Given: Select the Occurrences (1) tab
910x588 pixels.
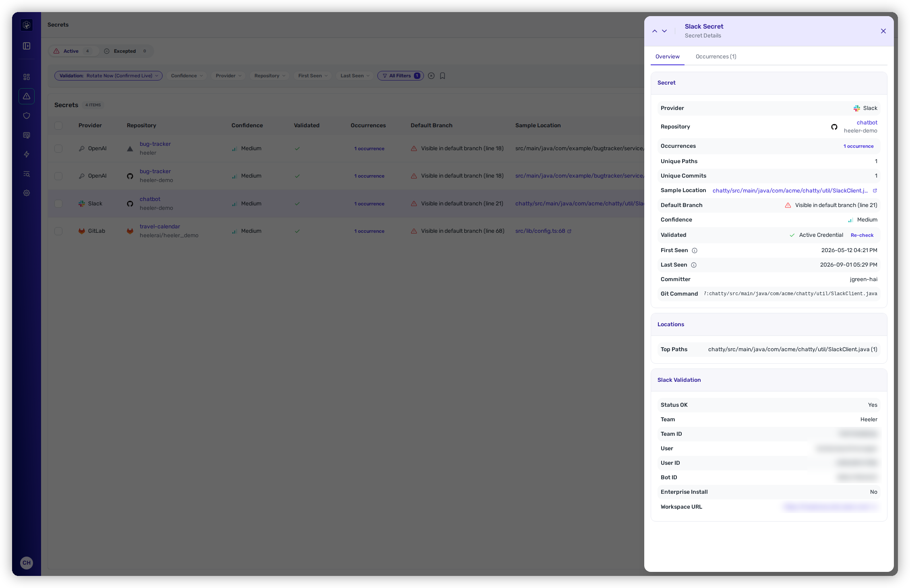Looking at the screenshot, I should [x=716, y=57].
